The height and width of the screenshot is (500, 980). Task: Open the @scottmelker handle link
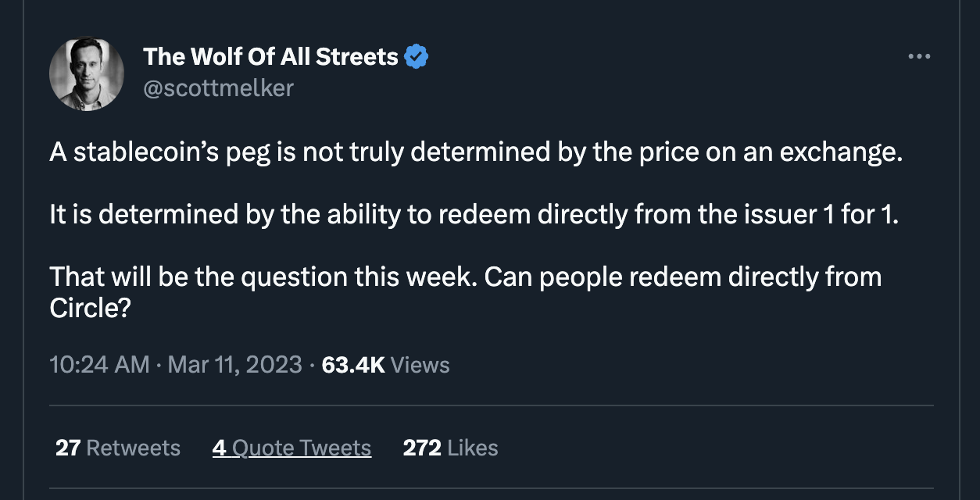(x=218, y=88)
